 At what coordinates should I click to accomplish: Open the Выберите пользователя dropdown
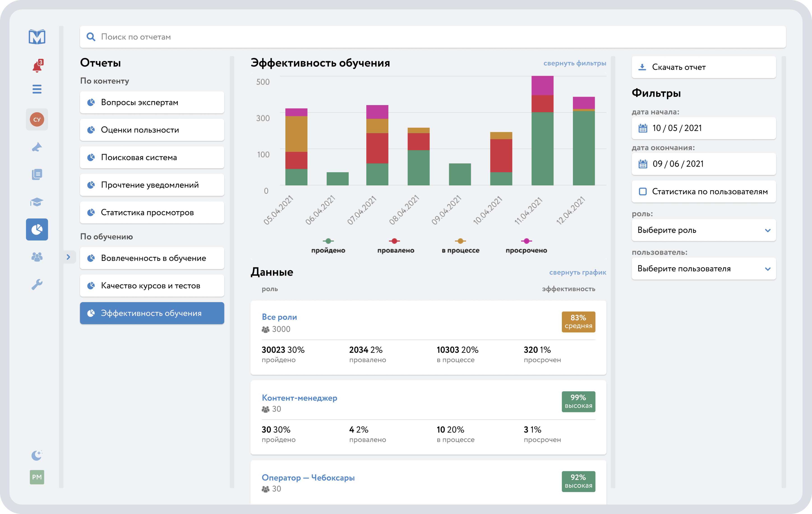704,269
